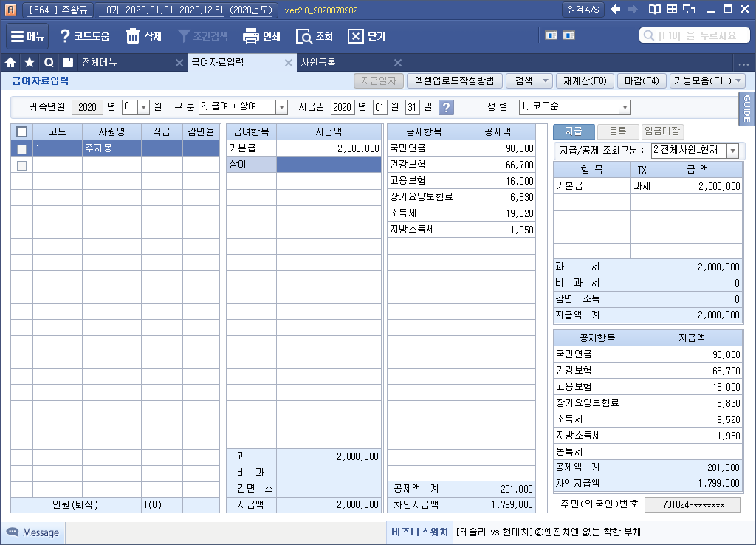756x545 pixels.
Task: Click the tab overflow ellipsis icon
Action: (x=743, y=64)
